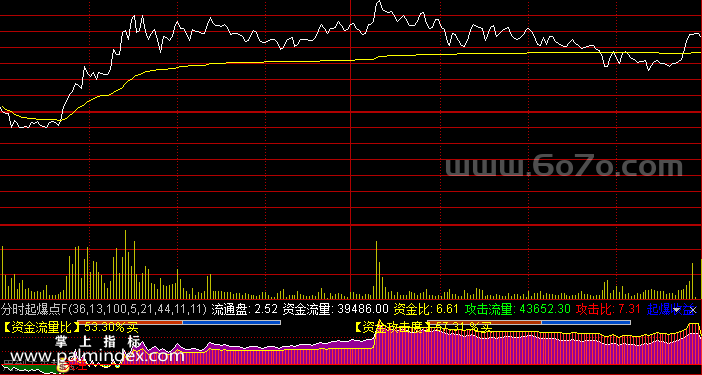
Task: Select the 资金流量 39486.00 value
Action: click(x=336, y=309)
